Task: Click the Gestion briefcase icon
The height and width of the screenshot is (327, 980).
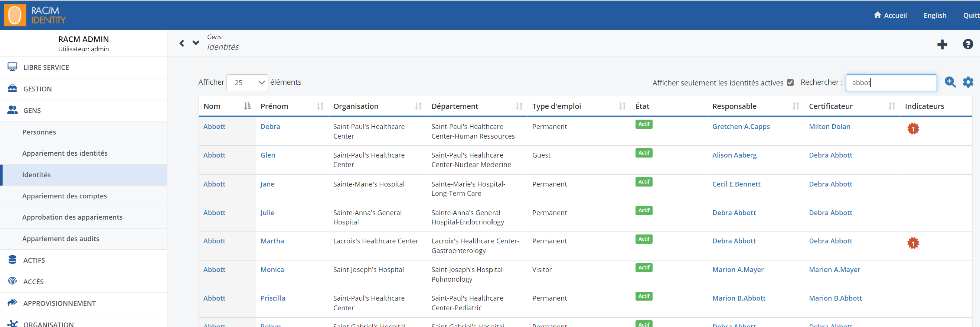Action: pos(12,89)
